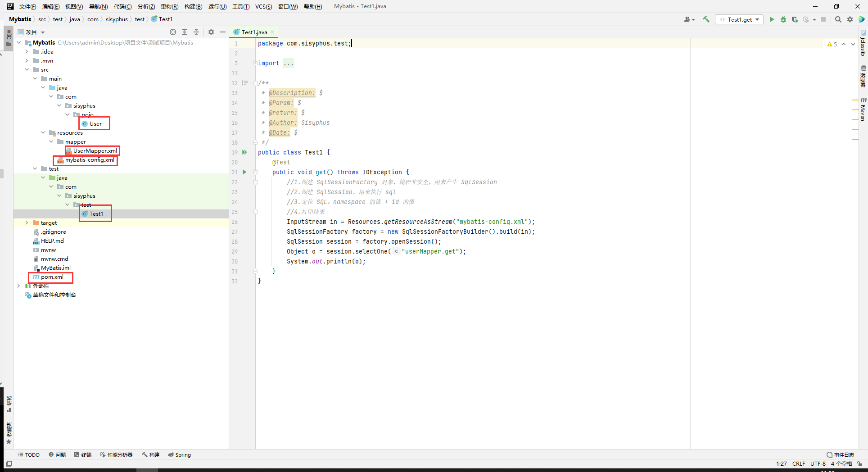Collapse the resources folder
The width and height of the screenshot is (868, 472).
pyautogui.click(x=43, y=132)
